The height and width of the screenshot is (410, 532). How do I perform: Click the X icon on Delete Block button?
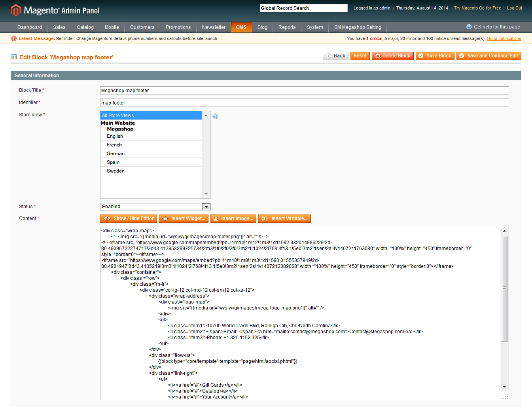coord(378,56)
